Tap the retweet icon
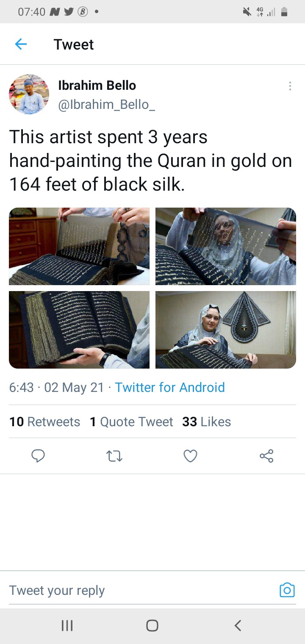The width and height of the screenshot is (305, 644). coord(114,456)
